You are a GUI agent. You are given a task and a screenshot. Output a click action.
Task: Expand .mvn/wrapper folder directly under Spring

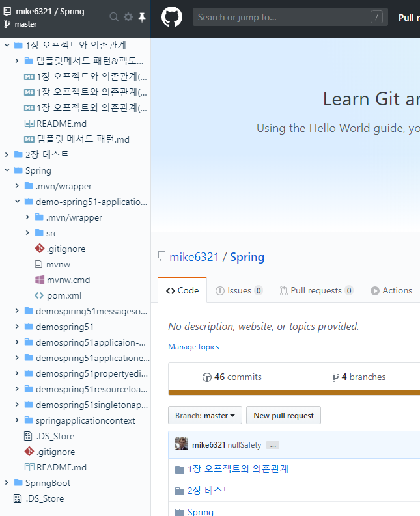pyautogui.click(x=17, y=186)
